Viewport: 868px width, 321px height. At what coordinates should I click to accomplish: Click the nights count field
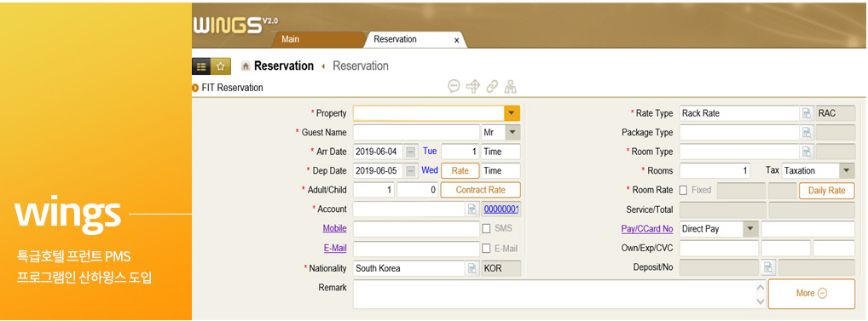(x=460, y=152)
